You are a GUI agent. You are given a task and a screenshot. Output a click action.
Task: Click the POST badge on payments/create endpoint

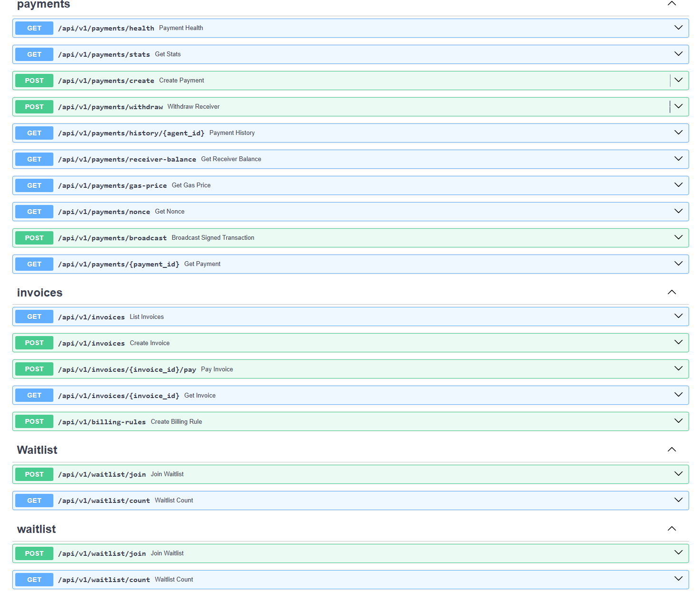[x=33, y=80]
